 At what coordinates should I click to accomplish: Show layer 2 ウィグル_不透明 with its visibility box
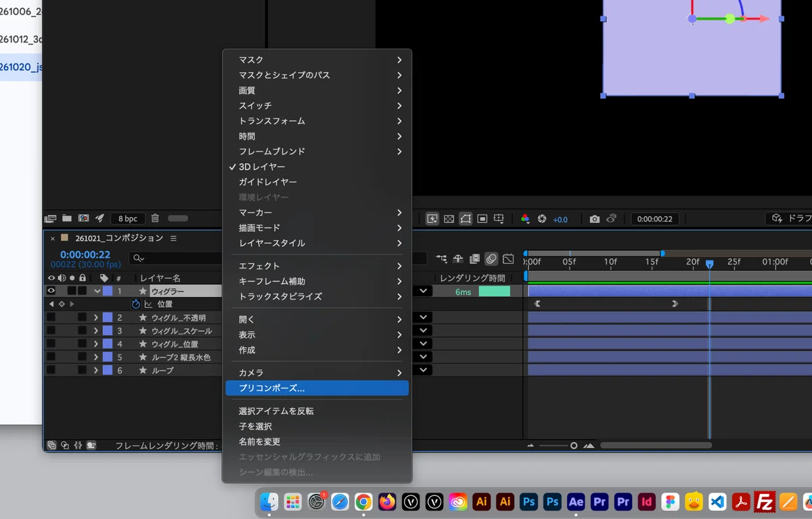pos(51,317)
